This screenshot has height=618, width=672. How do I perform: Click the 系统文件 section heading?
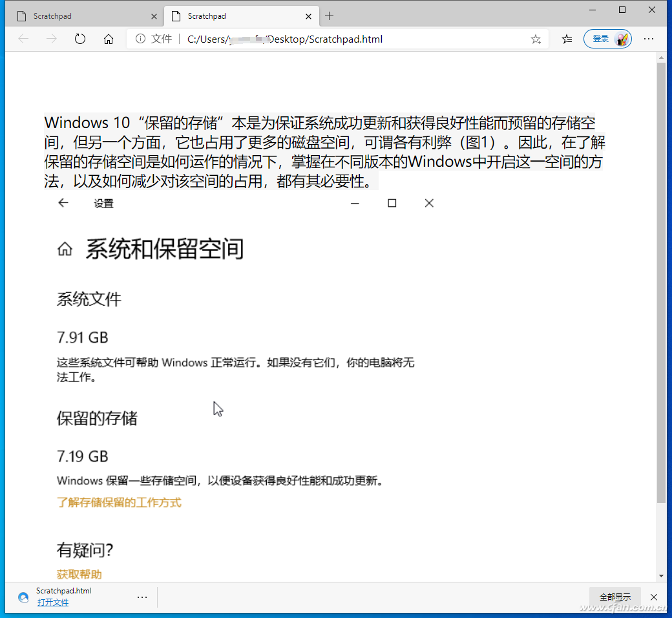[x=89, y=299]
